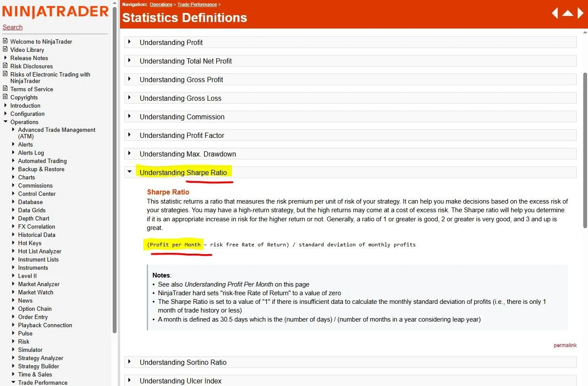
Task: Go up one level arrow icon
Action: [x=568, y=13]
